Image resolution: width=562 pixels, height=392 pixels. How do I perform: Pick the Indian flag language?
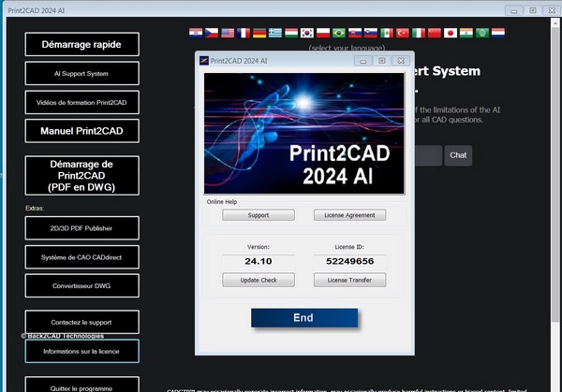coord(466,33)
